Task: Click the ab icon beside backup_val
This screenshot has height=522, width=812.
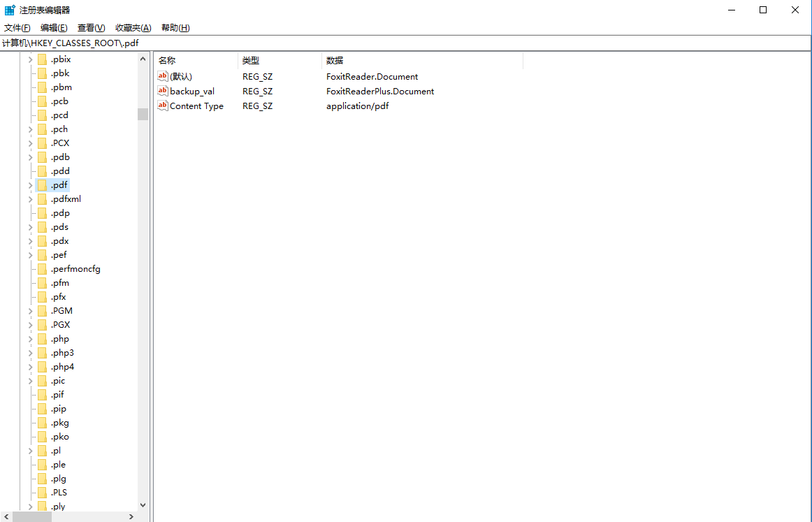Action: coord(163,91)
